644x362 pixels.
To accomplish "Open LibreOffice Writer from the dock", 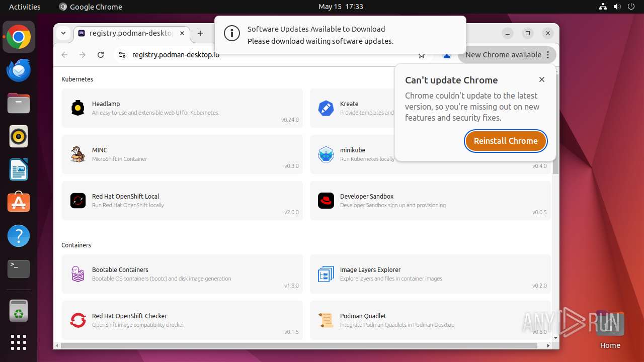I will point(19,169).
